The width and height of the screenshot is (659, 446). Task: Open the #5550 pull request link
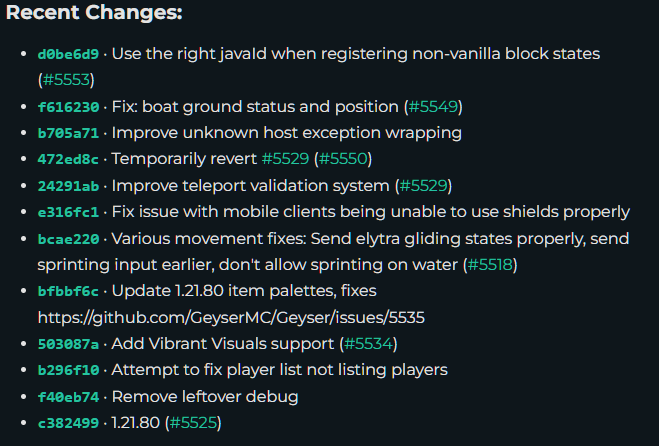(x=343, y=159)
